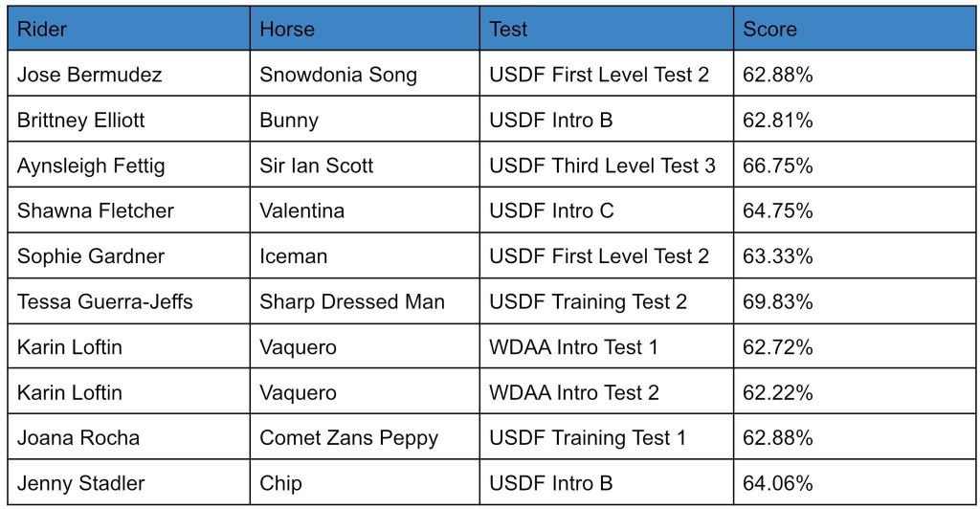Click the Rider column header
Image resolution: width=980 pixels, height=509 pixels.
[x=129, y=29]
